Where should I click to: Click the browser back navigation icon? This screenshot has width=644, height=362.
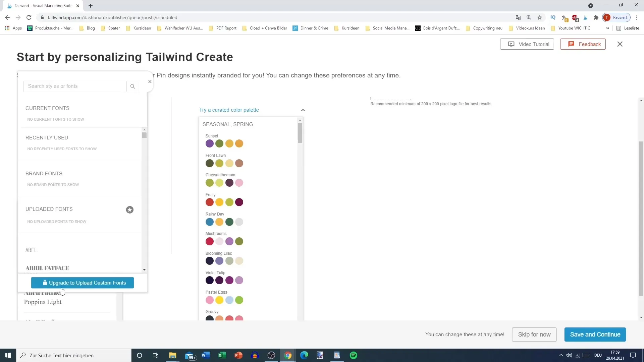7,18
